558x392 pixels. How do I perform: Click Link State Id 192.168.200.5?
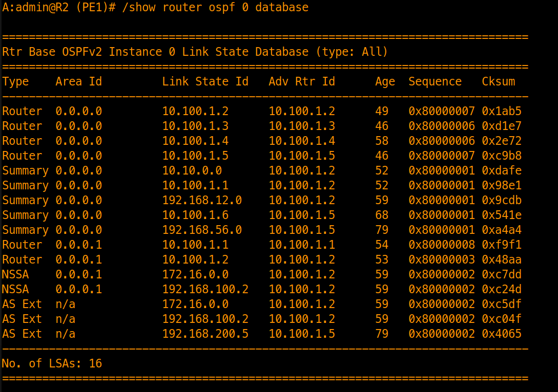pyautogui.click(x=205, y=334)
